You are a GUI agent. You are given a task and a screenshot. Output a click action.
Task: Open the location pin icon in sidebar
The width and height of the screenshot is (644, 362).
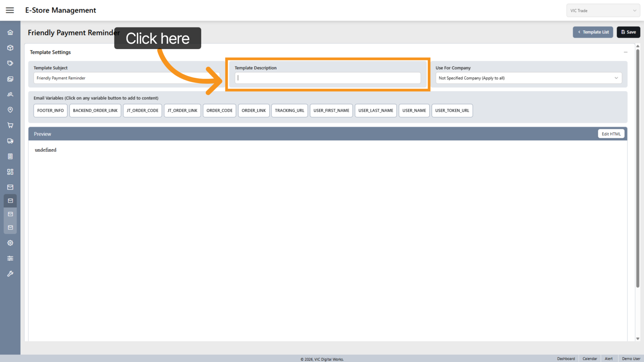tap(10, 110)
